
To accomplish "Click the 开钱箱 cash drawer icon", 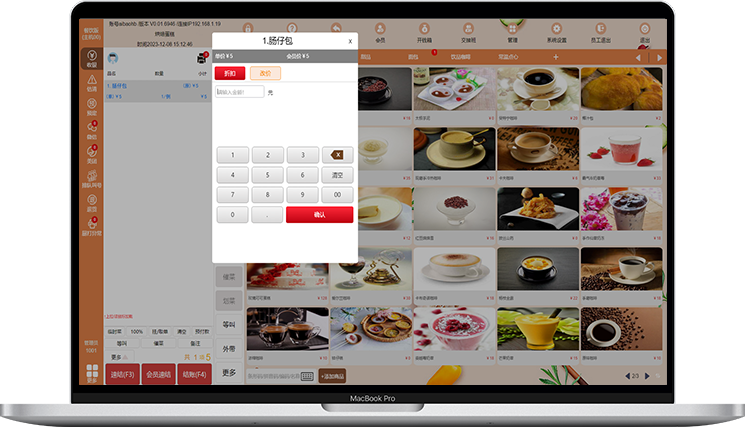I will coord(425,33).
